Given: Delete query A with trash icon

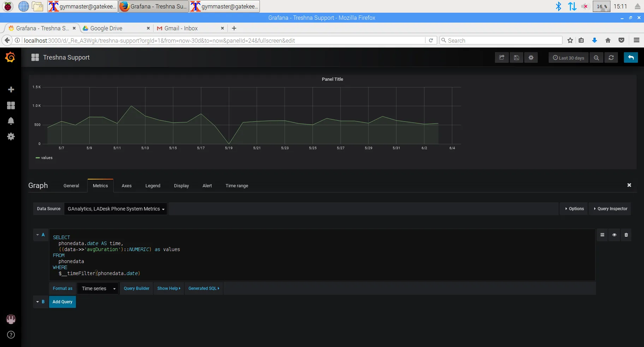Looking at the screenshot, I should click(x=626, y=235).
